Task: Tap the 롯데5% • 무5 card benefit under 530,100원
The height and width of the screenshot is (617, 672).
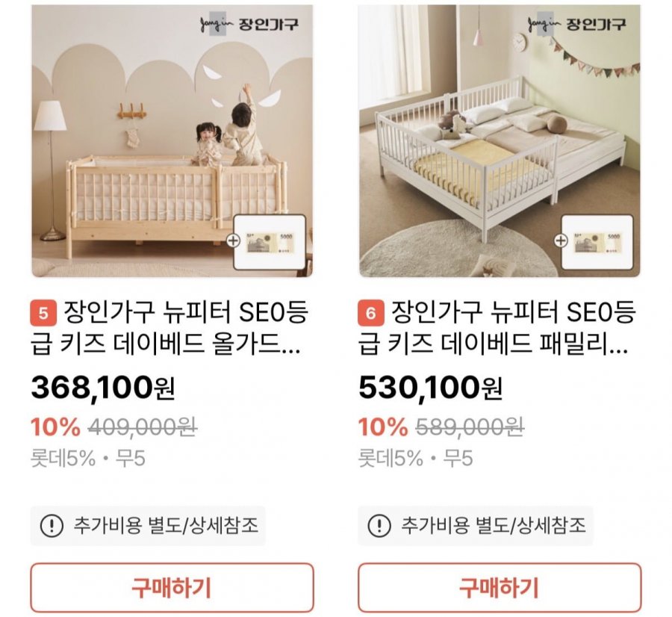Action: tap(416, 458)
